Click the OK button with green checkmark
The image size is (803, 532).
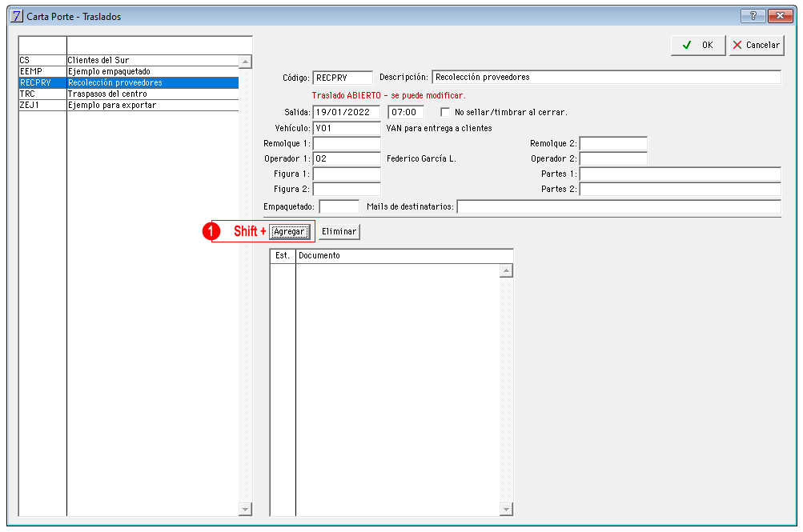tap(698, 45)
